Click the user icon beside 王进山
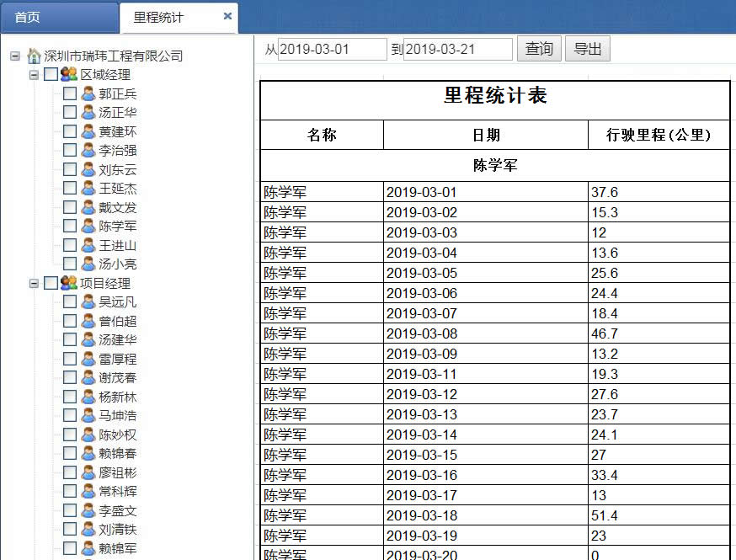The width and height of the screenshot is (736, 560). click(88, 245)
